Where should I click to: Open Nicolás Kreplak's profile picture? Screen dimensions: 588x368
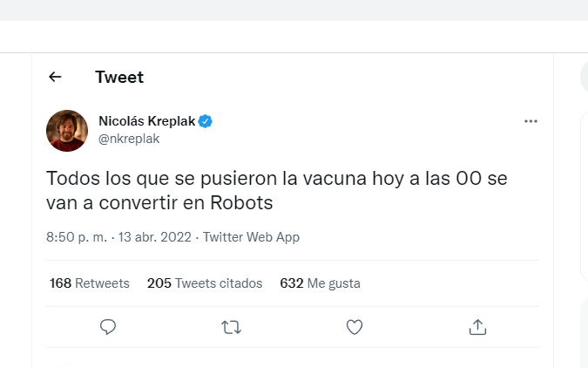pos(67,131)
